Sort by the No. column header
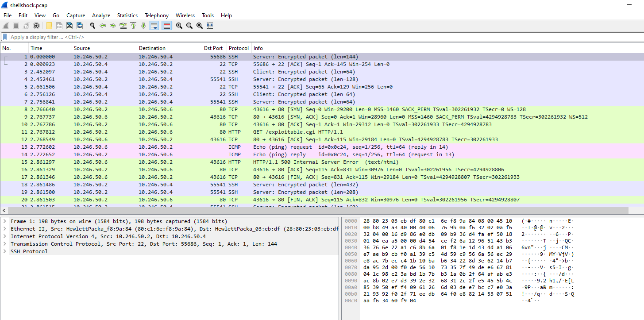Viewport: 644px width, 320px height. point(15,48)
